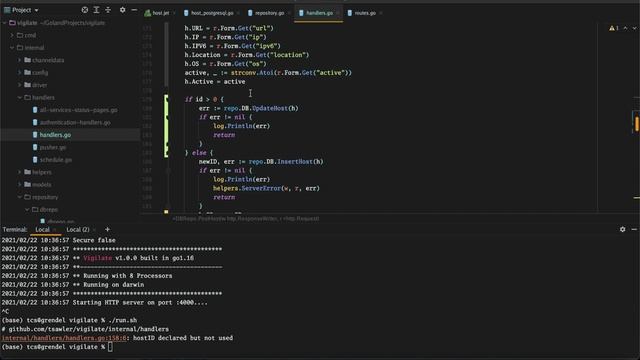Switch to Local (2) terminal tab
Screen dimensions: 640x360
(x=78, y=230)
